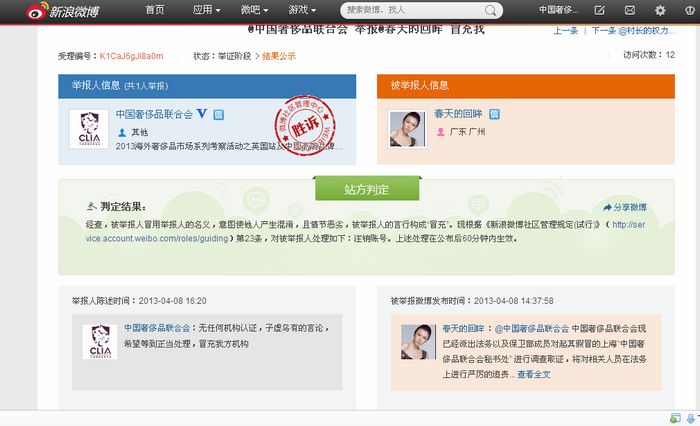This screenshot has width=700, height=426.
Task: Expand the 微吧 dropdown menu
Action: pos(254,9)
